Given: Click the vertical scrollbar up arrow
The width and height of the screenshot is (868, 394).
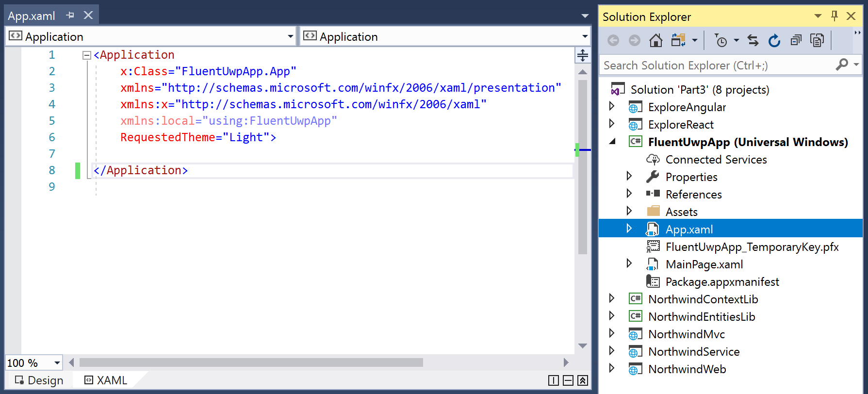Looking at the screenshot, I should [x=583, y=72].
